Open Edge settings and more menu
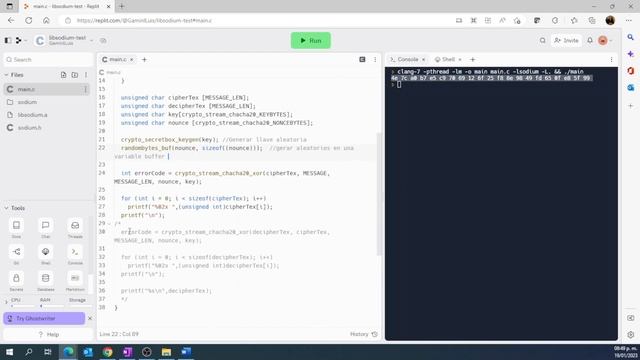The image size is (640, 360). pos(629,20)
